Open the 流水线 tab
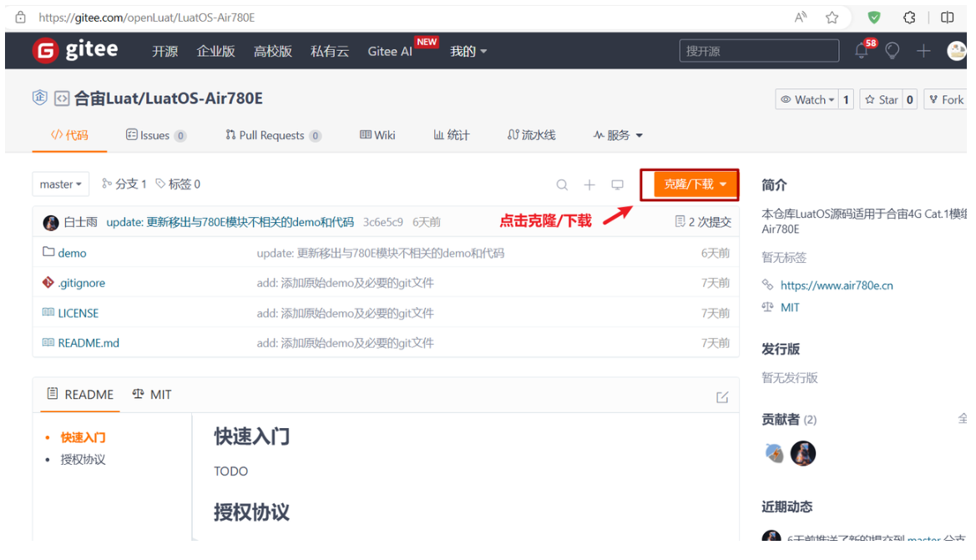The image size is (976, 560). tap(531, 135)
